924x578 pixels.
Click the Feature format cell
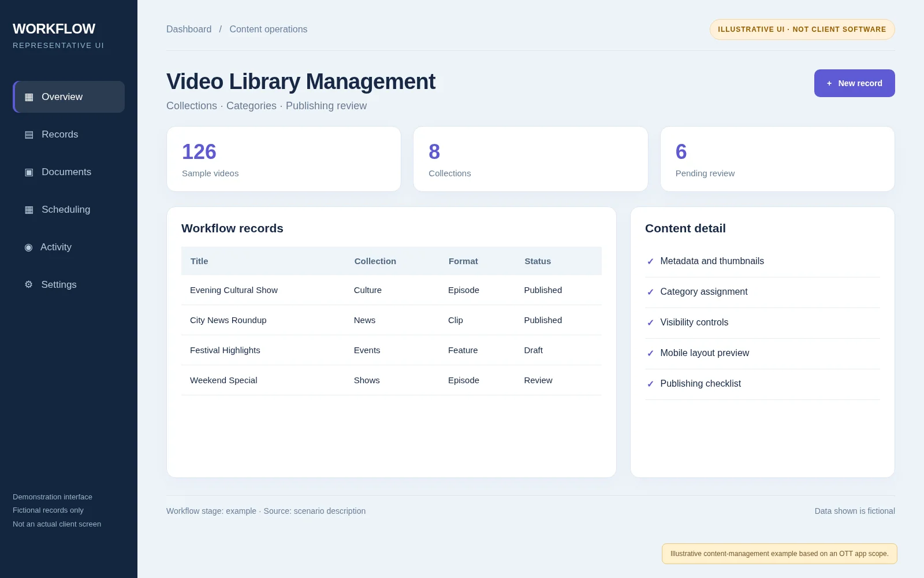coord(463,350)
